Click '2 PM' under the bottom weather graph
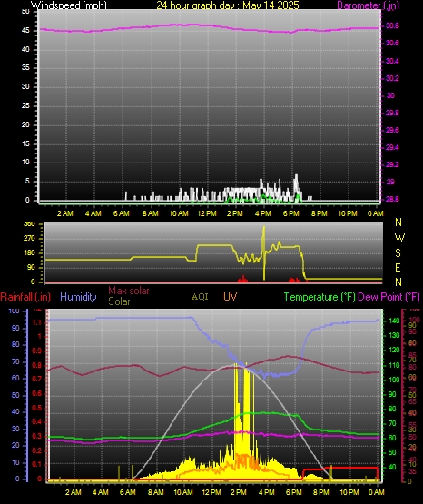This screenshot has height=504, width=423. 239,492
